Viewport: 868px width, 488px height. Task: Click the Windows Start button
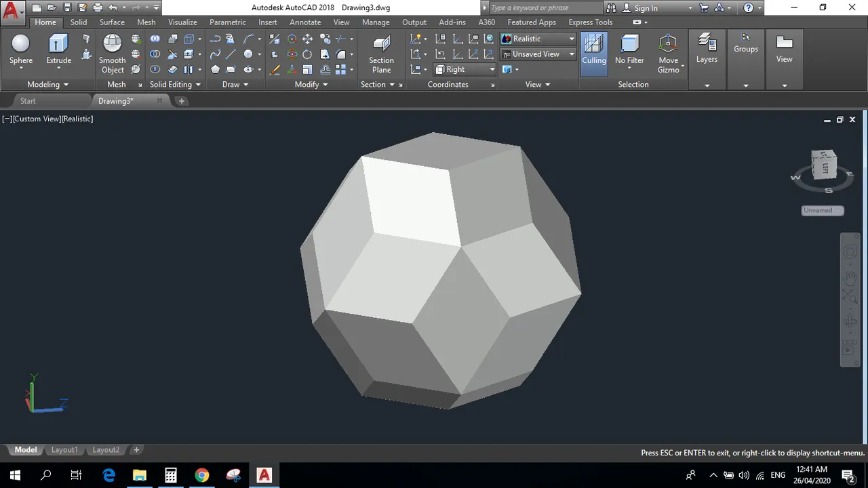15,475
